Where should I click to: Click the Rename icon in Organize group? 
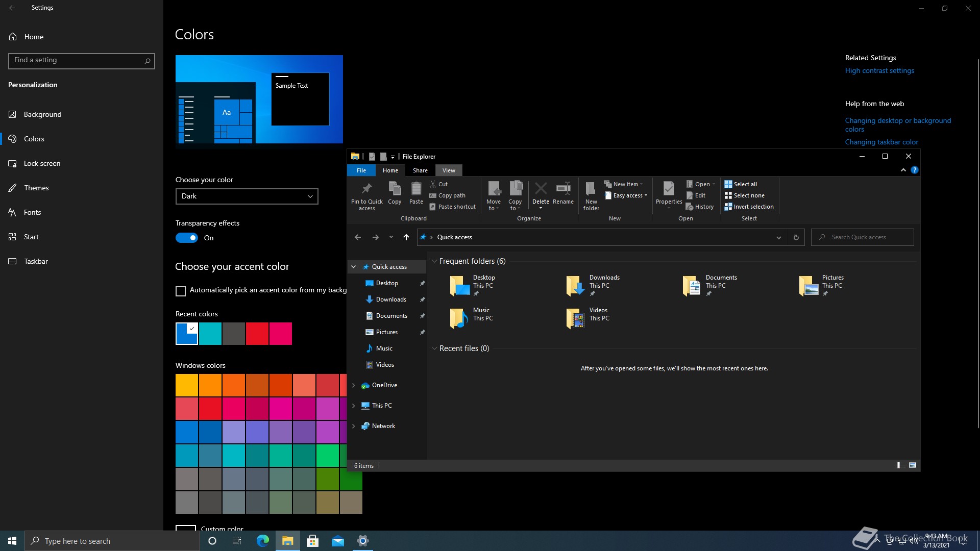(x=563, y=188)
